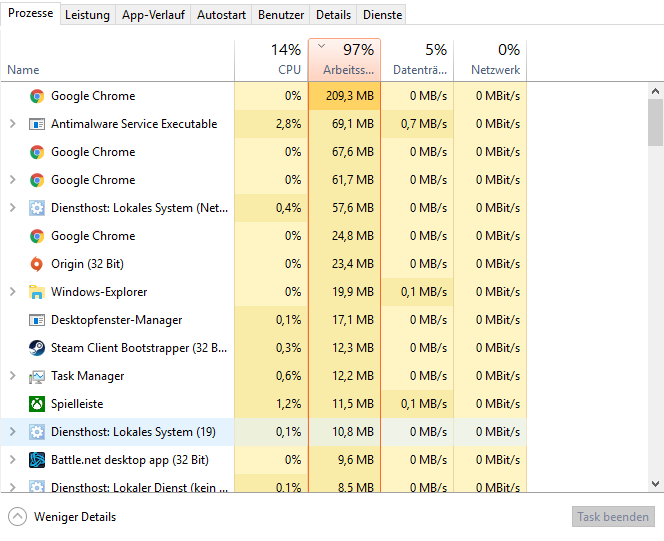Click the 1,2% CPU value for Spielleiste
This screenshot has height=541, width=664.
pyautogui.click(x=288, y=404)
